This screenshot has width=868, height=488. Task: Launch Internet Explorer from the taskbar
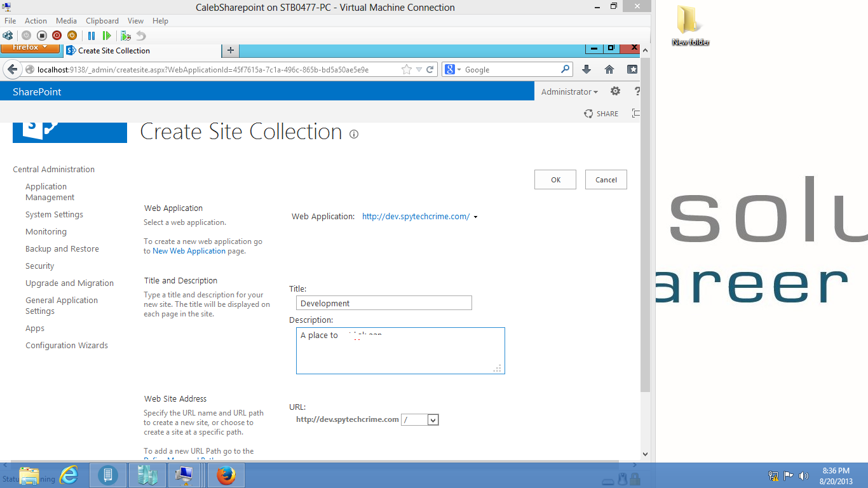(x=69, y=475)
